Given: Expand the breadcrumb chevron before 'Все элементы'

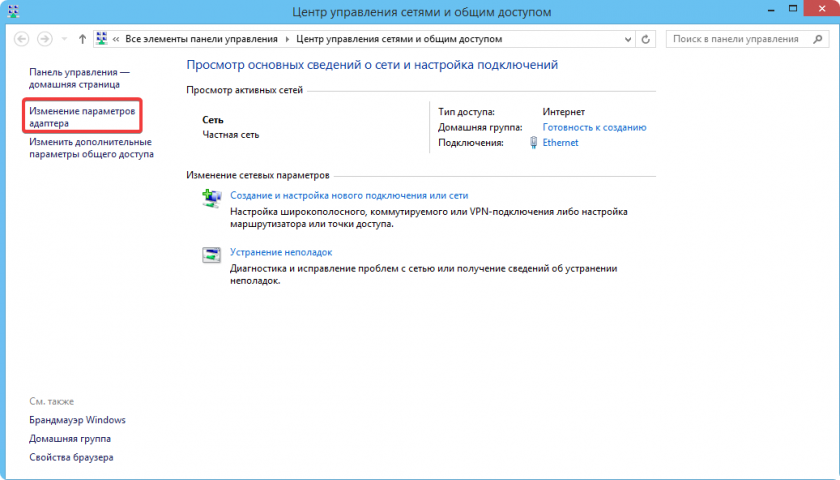Looking at the screenshot, I should tap(117, 39).
